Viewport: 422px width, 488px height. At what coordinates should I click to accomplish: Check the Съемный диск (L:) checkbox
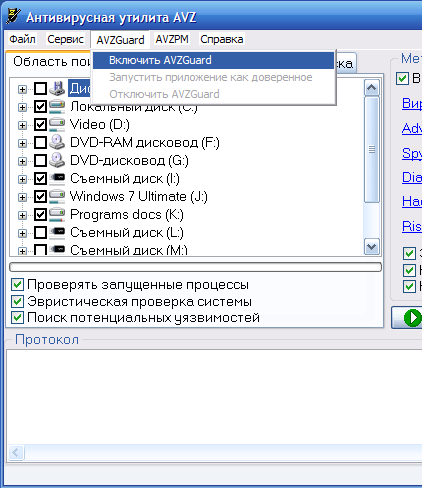tap(40, 233)
